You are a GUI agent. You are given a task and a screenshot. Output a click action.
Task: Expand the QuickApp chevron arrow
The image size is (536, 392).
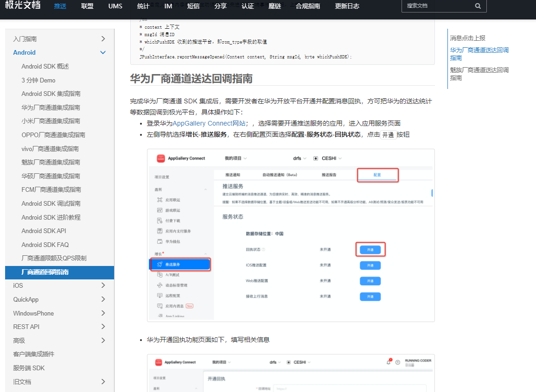103,299
